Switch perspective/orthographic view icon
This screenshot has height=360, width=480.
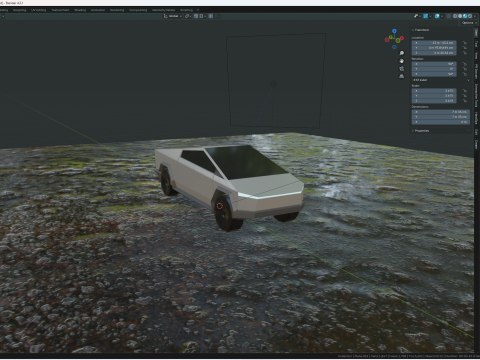pos(402,76)
